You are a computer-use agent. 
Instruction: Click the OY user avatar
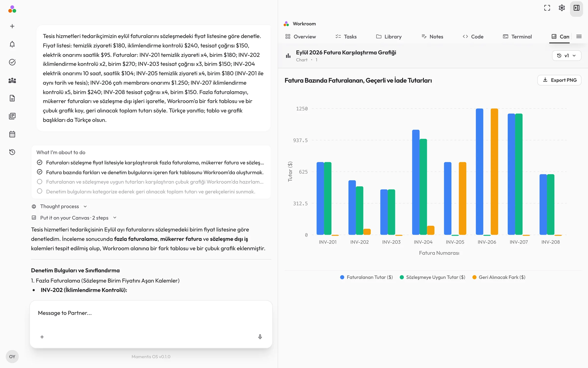coord(12,356)
